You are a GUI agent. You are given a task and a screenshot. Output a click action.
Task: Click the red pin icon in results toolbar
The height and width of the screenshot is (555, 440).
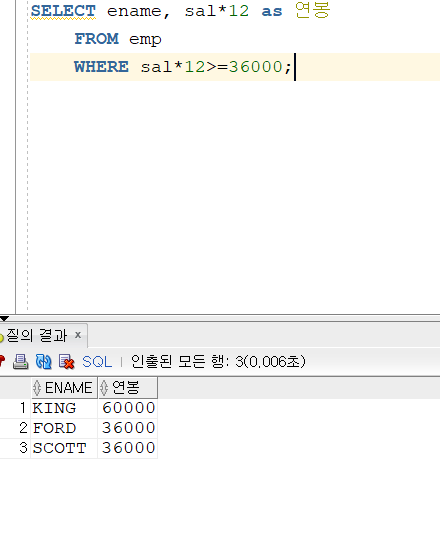tap(2, 361)
